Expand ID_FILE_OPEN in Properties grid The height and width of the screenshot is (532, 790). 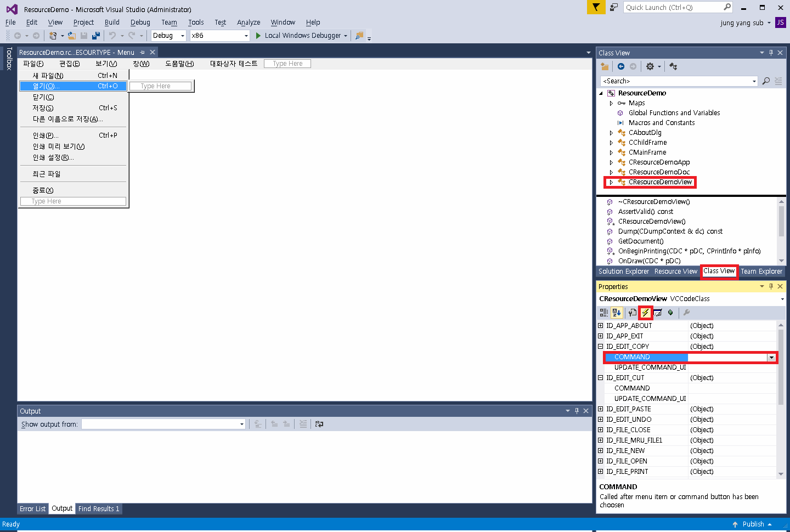[x=600, y=461]
